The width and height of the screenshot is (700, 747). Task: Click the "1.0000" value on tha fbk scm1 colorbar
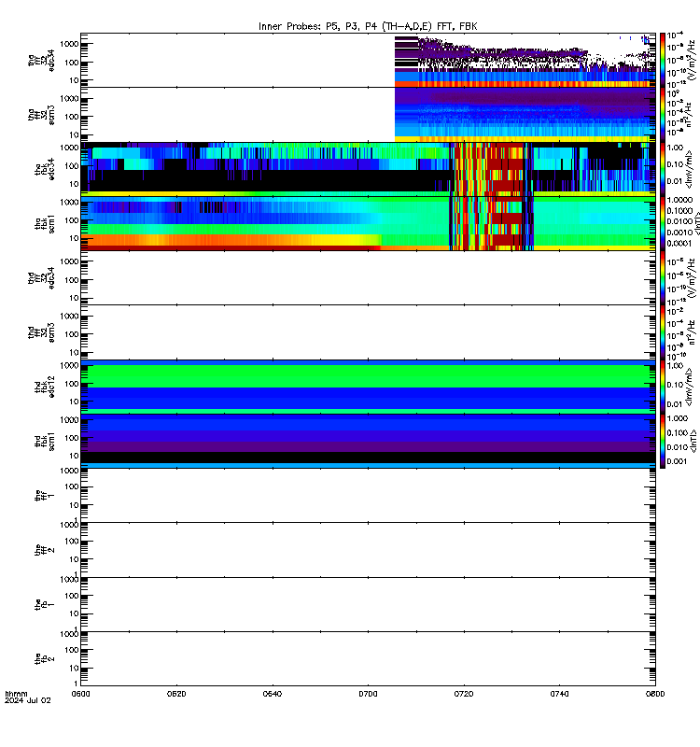tap(679, 200)
